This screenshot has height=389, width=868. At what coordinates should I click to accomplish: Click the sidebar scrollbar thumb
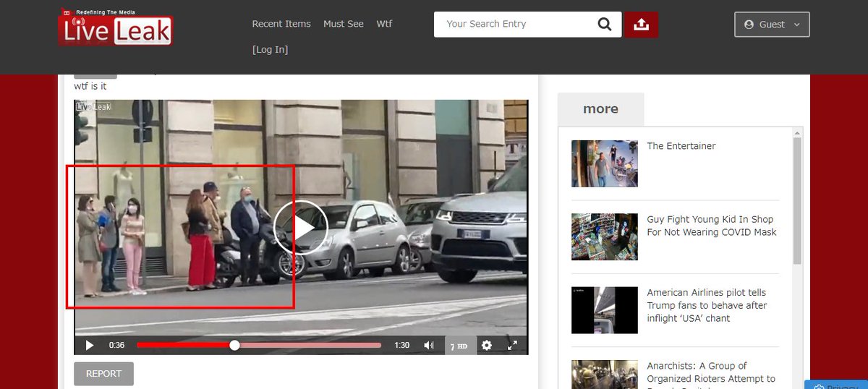tap(798, 200)
